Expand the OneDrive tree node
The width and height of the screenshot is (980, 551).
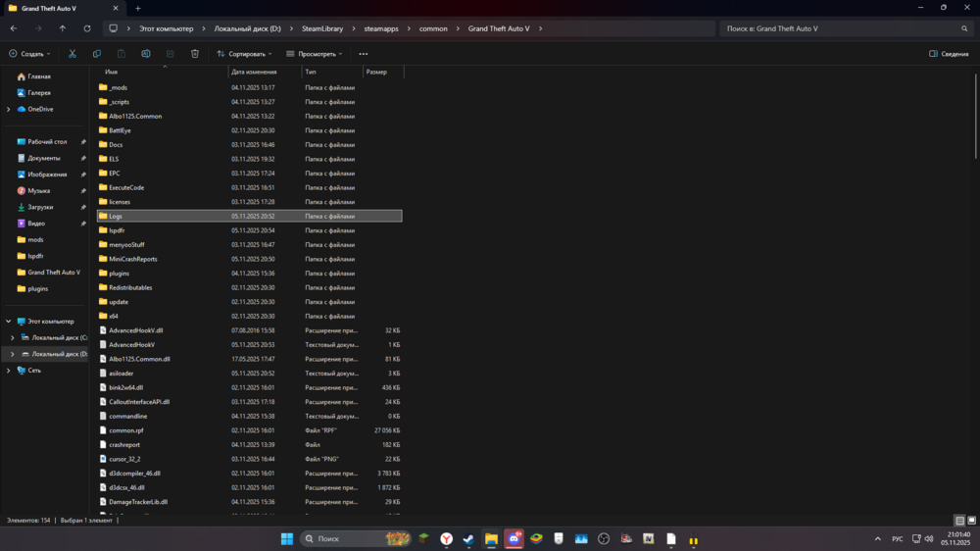[x=8, y=109]
